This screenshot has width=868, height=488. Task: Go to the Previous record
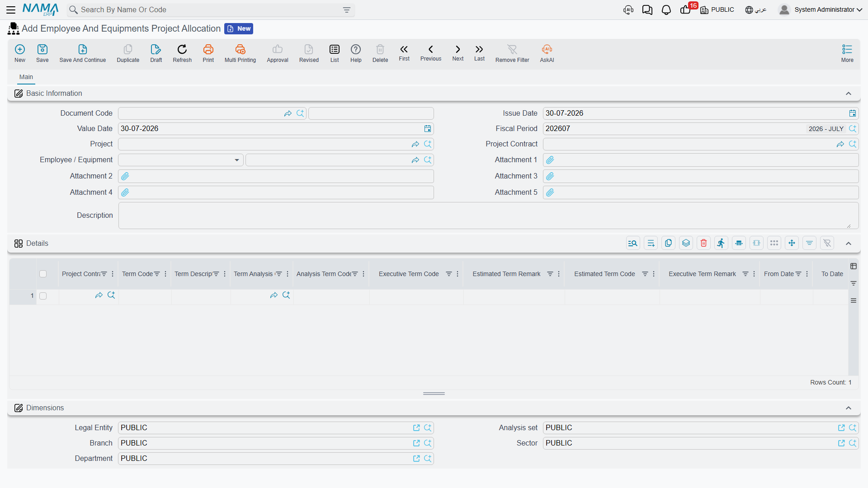[431, 53]
